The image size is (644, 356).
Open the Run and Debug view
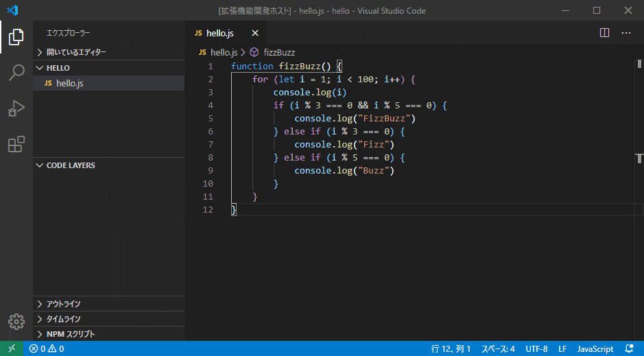(x=16, y=108)
